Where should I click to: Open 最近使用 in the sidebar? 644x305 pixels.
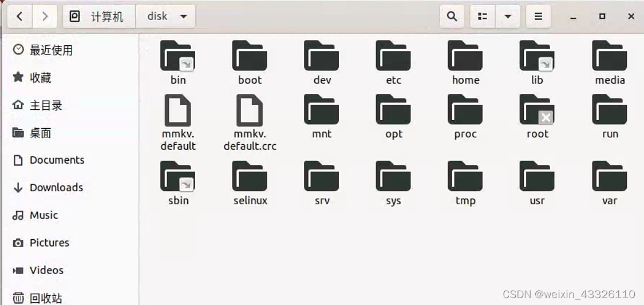pos(51,50)
